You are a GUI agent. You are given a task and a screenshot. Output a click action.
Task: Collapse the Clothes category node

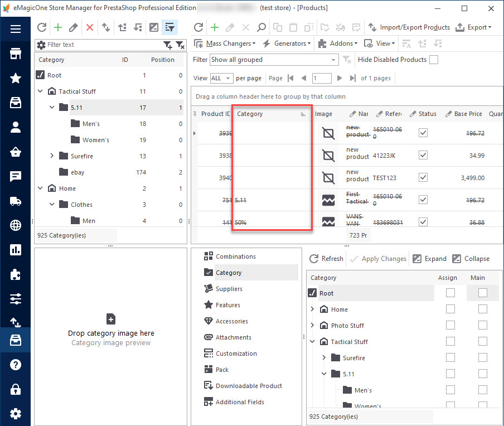52,205
